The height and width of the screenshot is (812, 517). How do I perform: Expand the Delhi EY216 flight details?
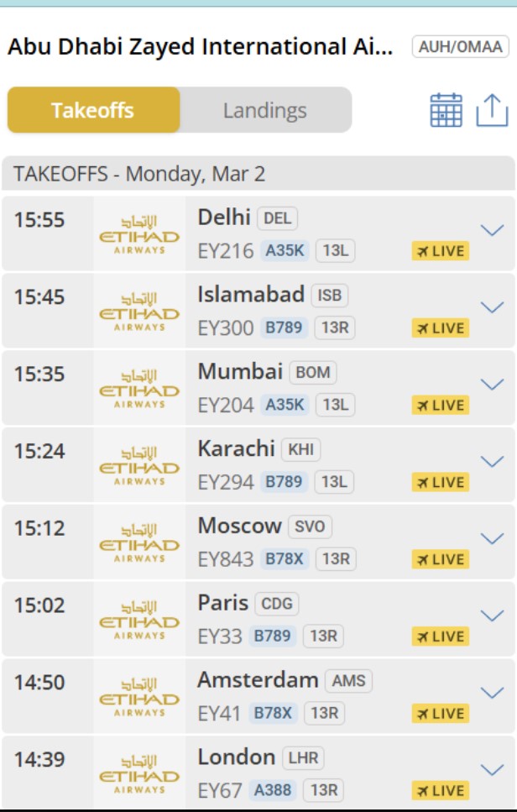click(x=491, y=229)
